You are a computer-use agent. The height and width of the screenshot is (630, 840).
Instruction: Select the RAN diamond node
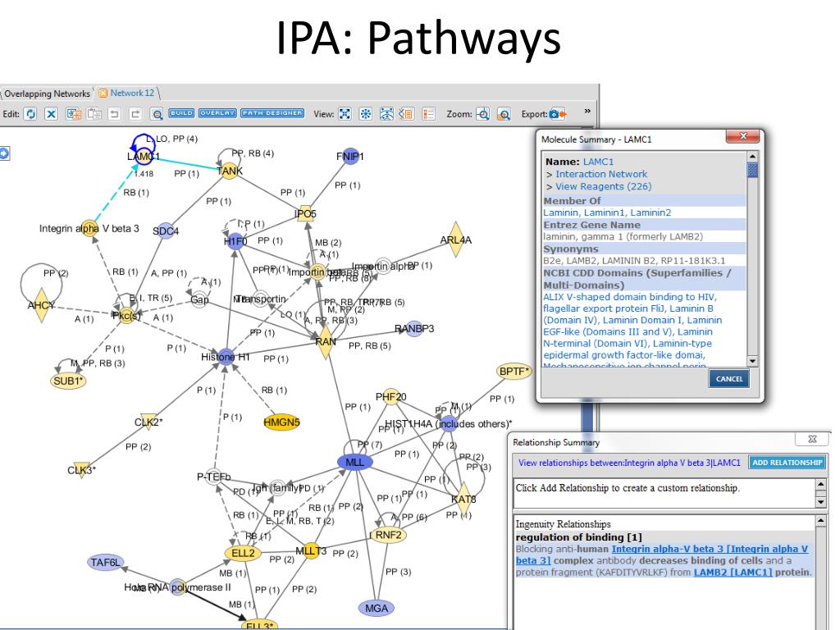pos(325,342)
